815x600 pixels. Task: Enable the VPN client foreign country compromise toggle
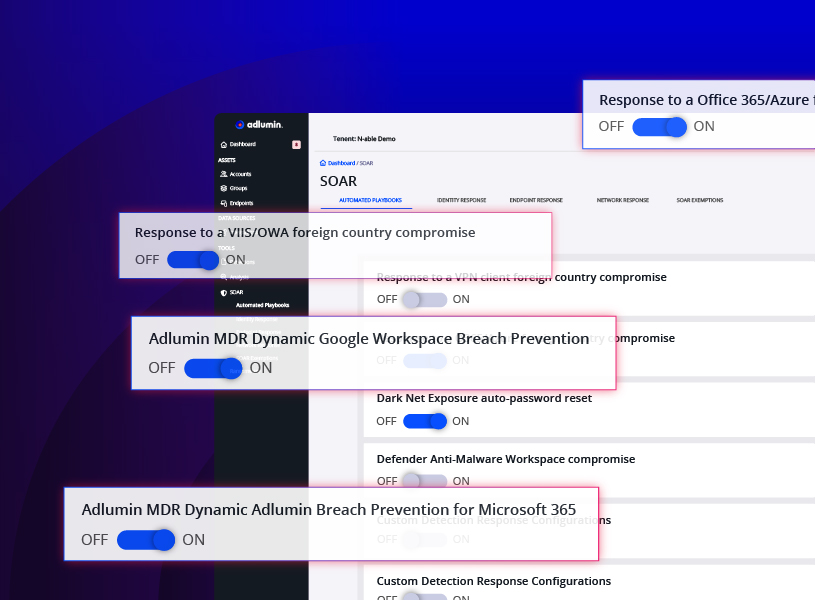[x=425, y=299]
